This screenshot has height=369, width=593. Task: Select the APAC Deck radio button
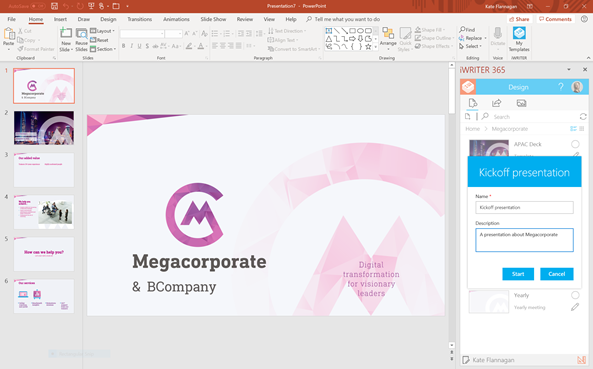pyautogui.click(x=575, y=144)
